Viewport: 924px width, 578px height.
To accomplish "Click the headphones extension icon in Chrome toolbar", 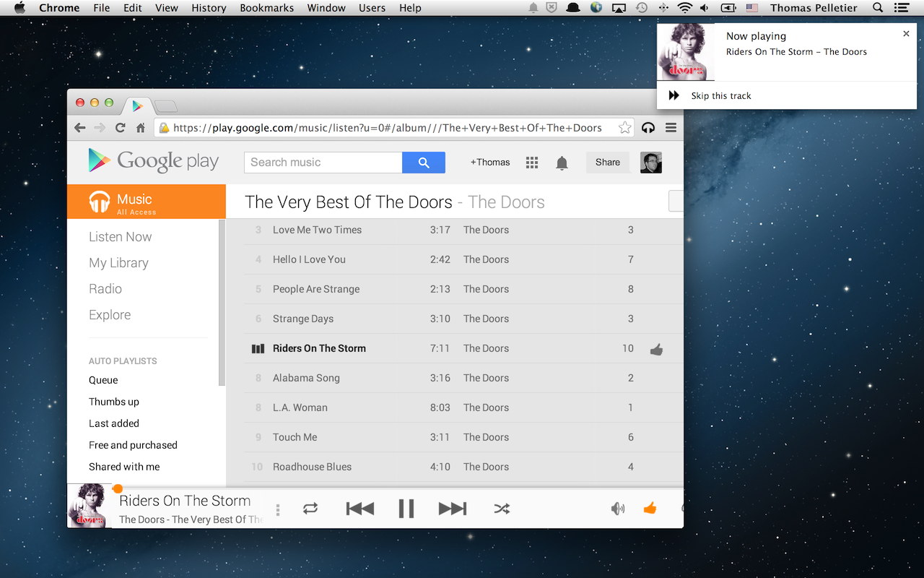I will click(x=648, y=128).
